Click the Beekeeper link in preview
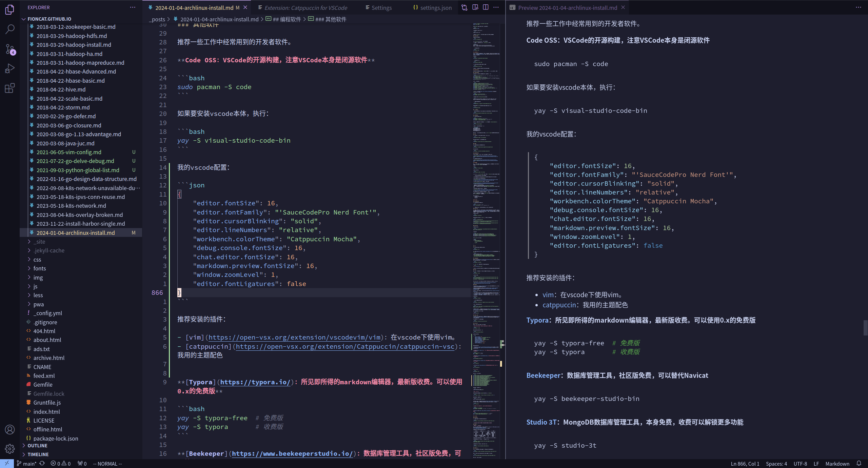Screen dimensions: 868x468 pos(543,375)
